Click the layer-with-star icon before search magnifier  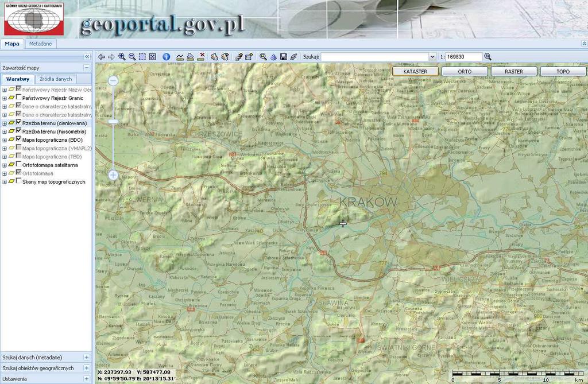tap(249, 57)
